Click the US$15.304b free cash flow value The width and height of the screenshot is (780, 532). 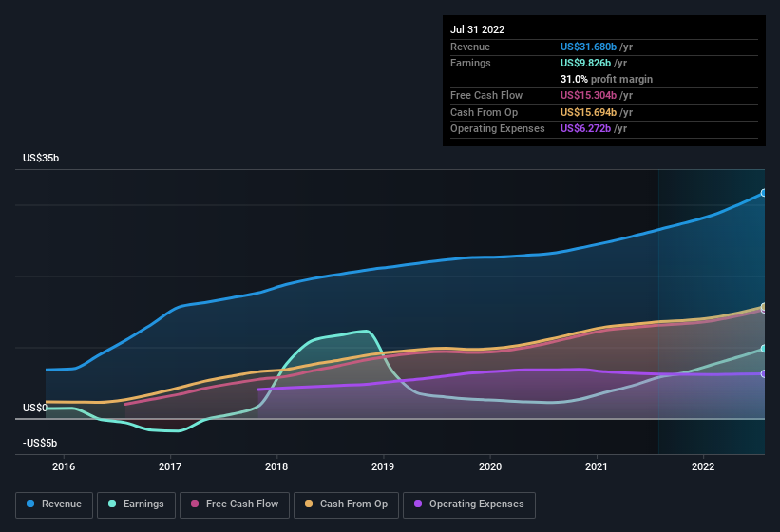[x=588, y=95]
